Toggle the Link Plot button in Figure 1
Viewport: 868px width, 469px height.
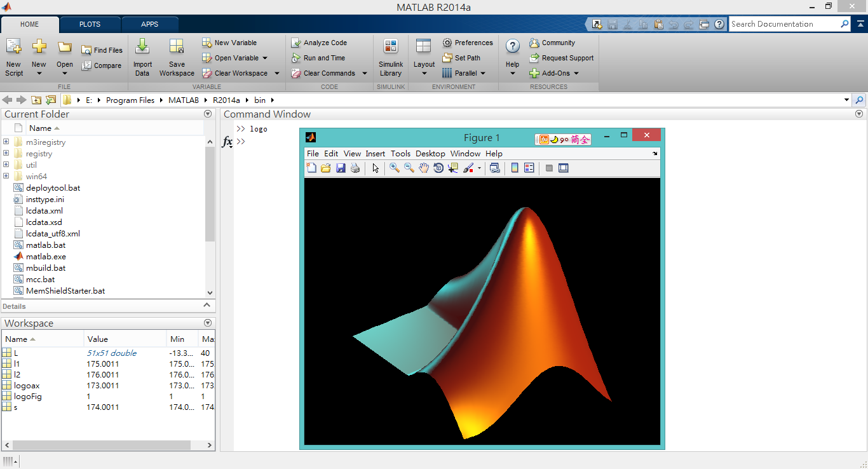click(x=495, y=168)
